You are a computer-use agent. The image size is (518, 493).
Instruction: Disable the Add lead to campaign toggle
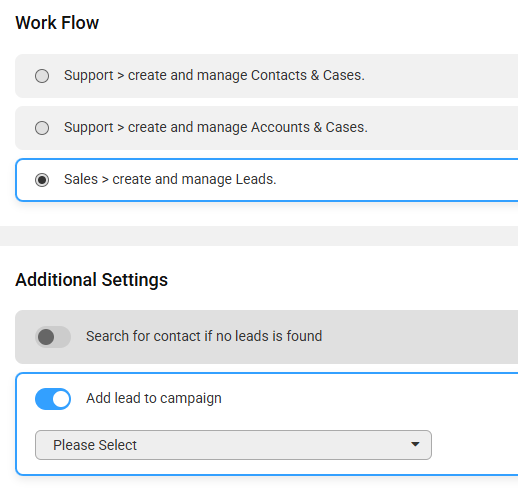coord(53,399)
